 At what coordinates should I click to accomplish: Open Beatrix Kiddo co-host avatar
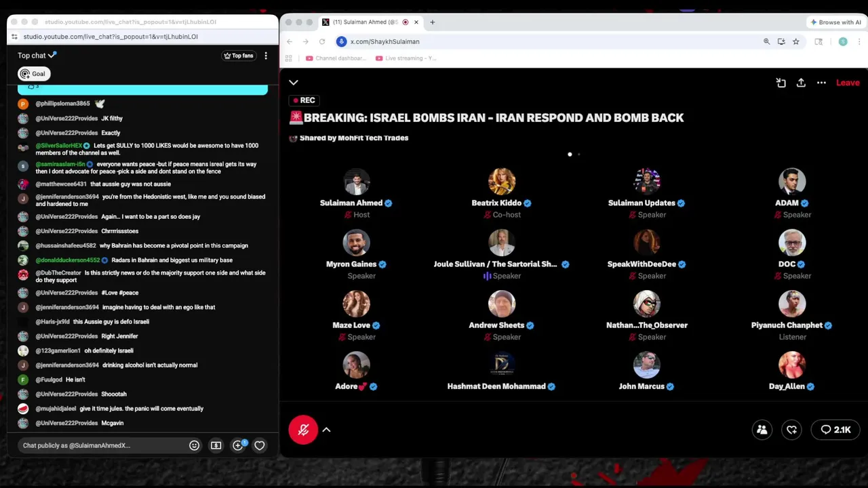(x=502, y=182)
